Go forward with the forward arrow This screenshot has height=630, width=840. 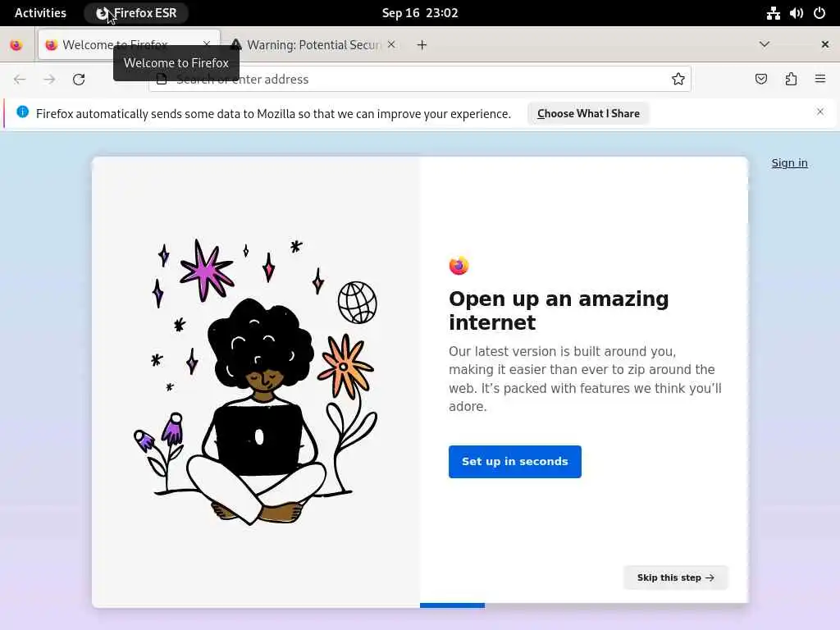(49, 80)
